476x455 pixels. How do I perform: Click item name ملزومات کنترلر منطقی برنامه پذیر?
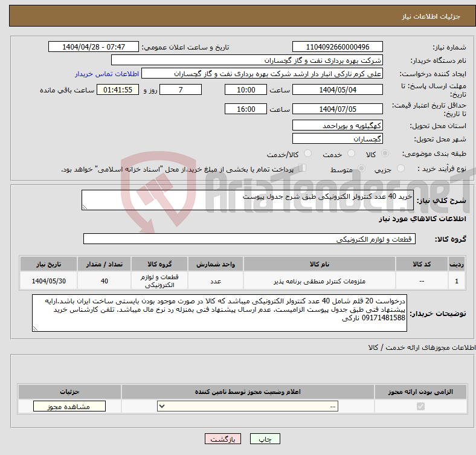[320, 281]
